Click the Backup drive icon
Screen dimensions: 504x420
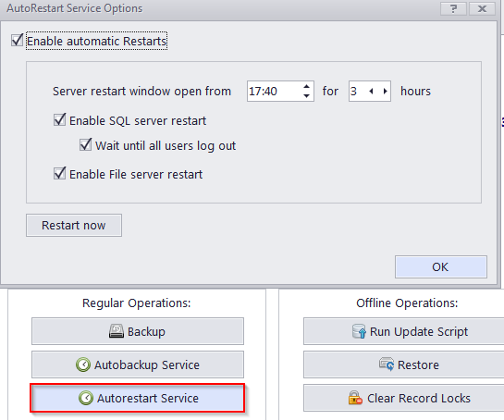[x=116, y=331]
